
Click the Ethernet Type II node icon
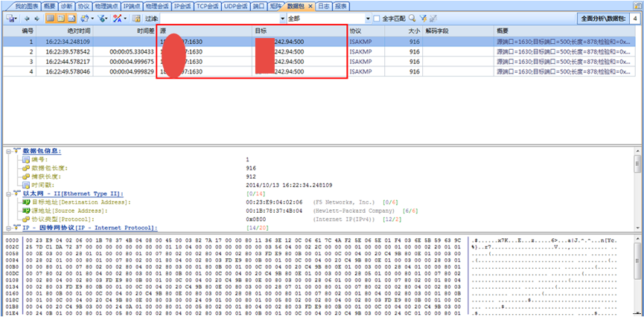(16, 193)
